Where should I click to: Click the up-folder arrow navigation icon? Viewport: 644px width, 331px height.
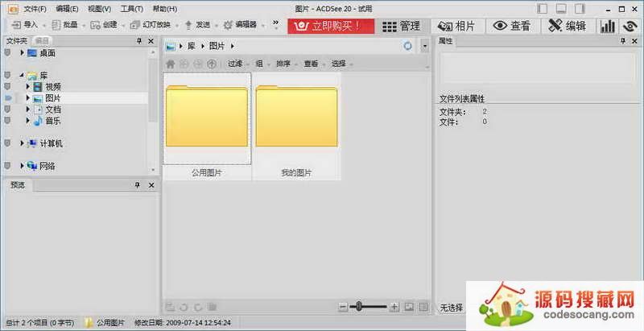(212, 64)
